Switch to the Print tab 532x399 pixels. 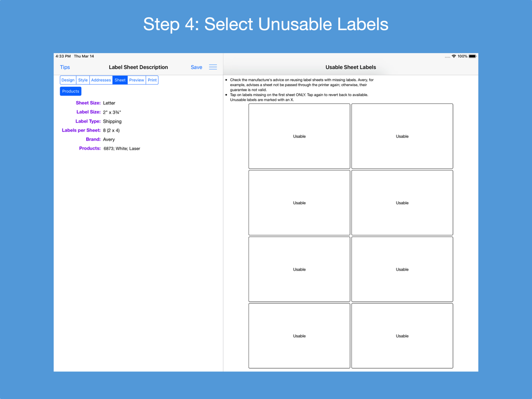click(152, 79)
